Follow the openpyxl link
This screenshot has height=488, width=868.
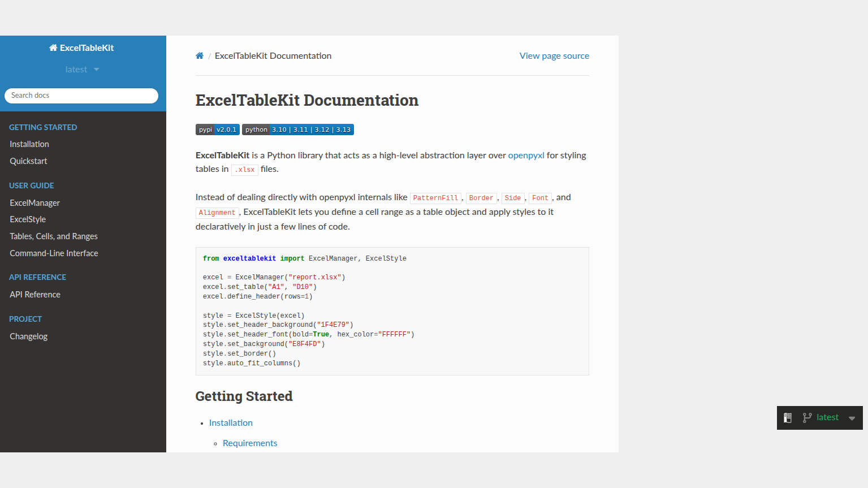(x=526, y=156)
